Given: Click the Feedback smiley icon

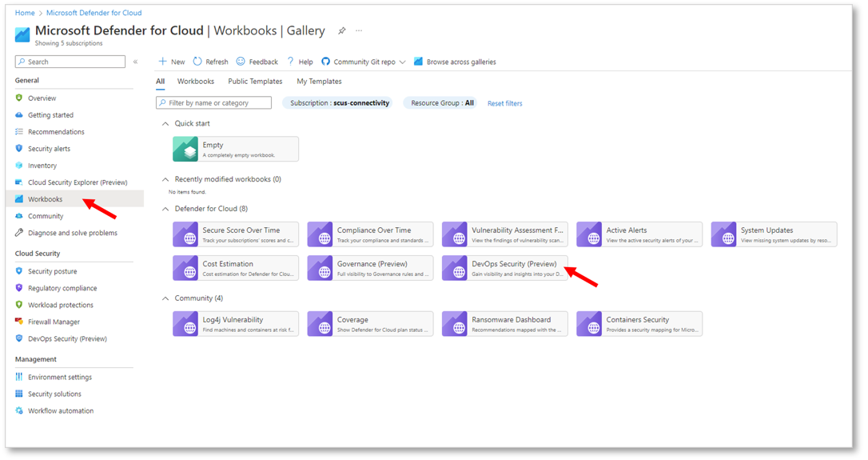Looking at the screenshot, I should (241, 62).
